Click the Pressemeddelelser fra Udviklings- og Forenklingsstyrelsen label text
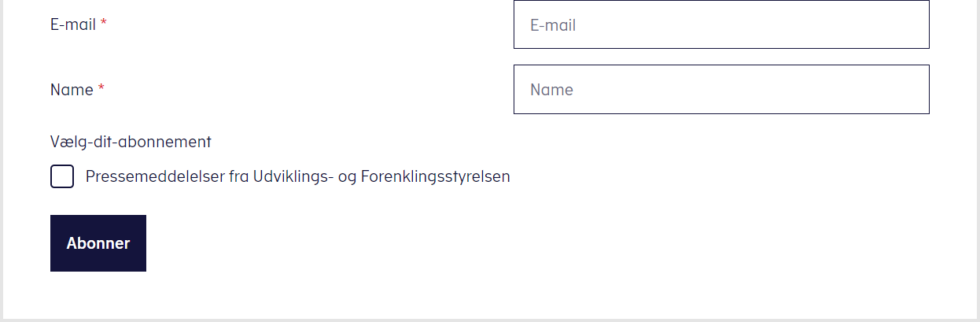Viewport: 980px width, 322px height. pos(297,176)
